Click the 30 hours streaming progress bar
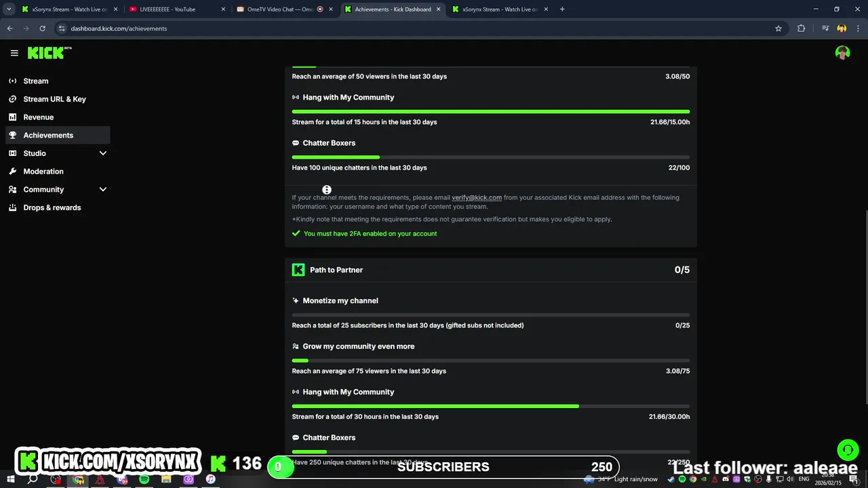Screen dimensions: 868x488 tap(491, 406)
